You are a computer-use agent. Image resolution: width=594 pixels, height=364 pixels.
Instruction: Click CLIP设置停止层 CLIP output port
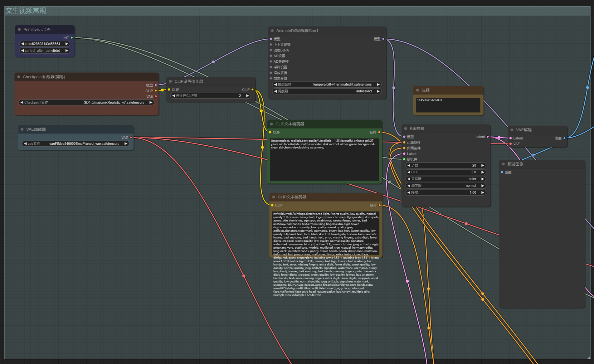click(253, 90)
